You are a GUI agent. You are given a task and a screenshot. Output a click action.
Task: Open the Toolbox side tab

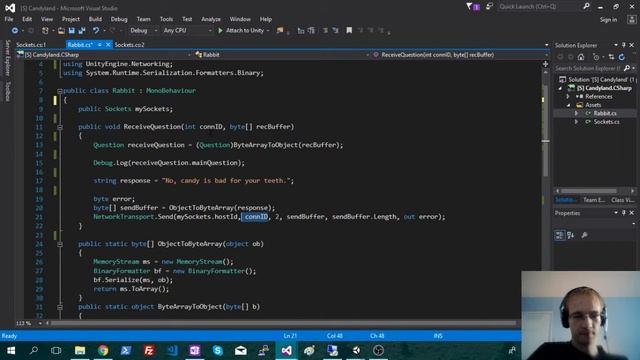(7, 91)
